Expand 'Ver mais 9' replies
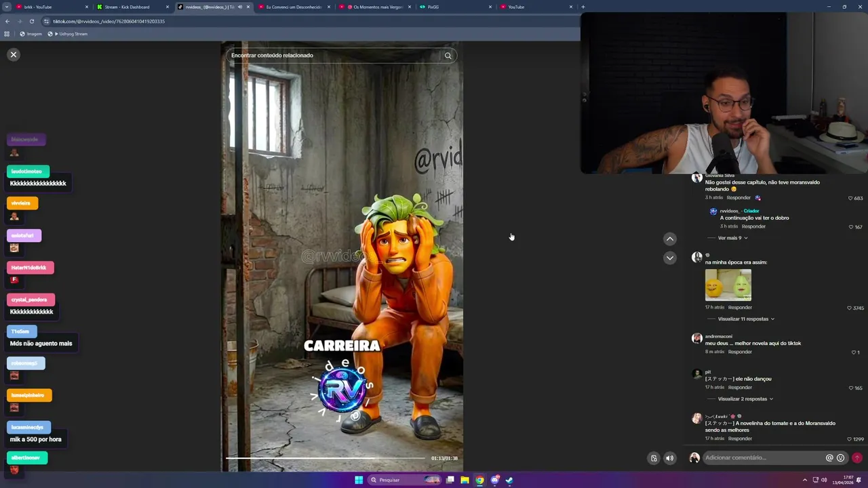The image size is (868, 488). (732, 238)
